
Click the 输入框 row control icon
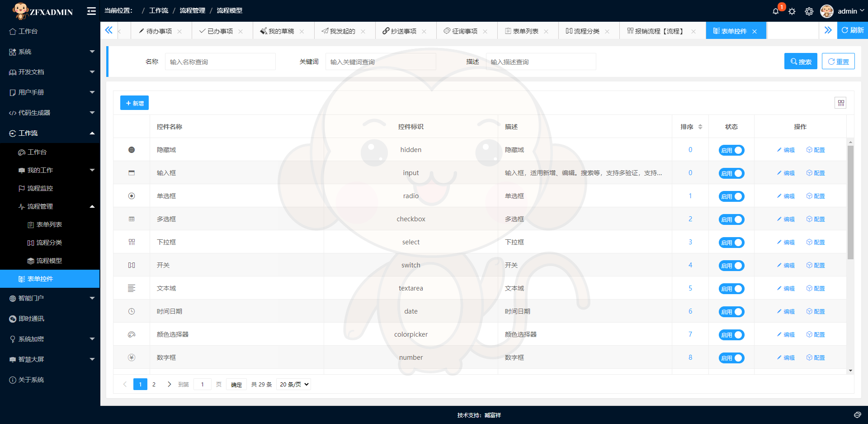coord(132,173)
